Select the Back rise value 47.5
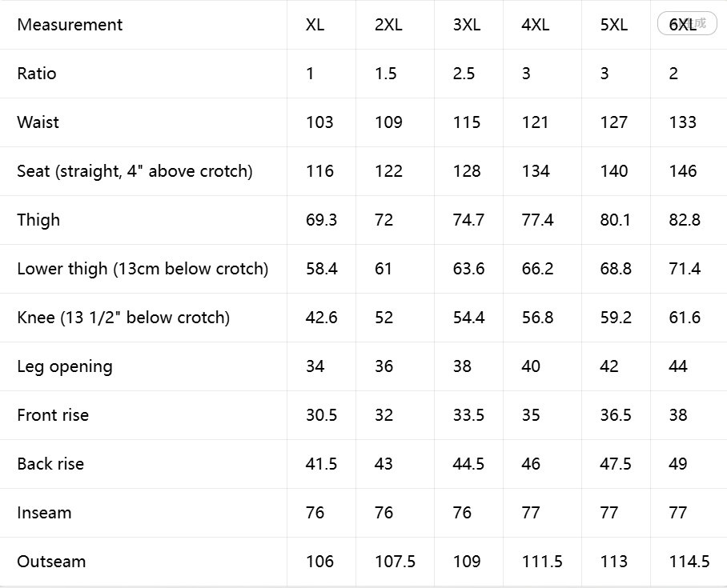The height and width of the screenshot is (588, 727). pyautogui.click(x=615, y=464)
